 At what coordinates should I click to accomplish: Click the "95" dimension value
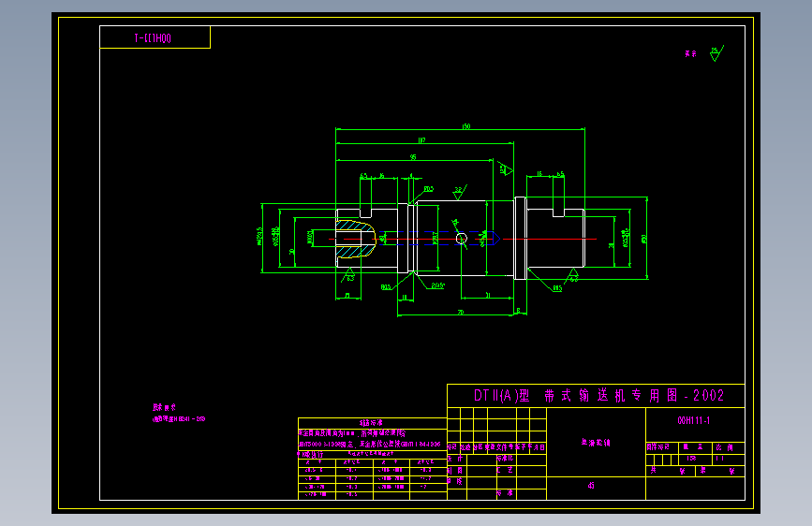pos(413,157)
